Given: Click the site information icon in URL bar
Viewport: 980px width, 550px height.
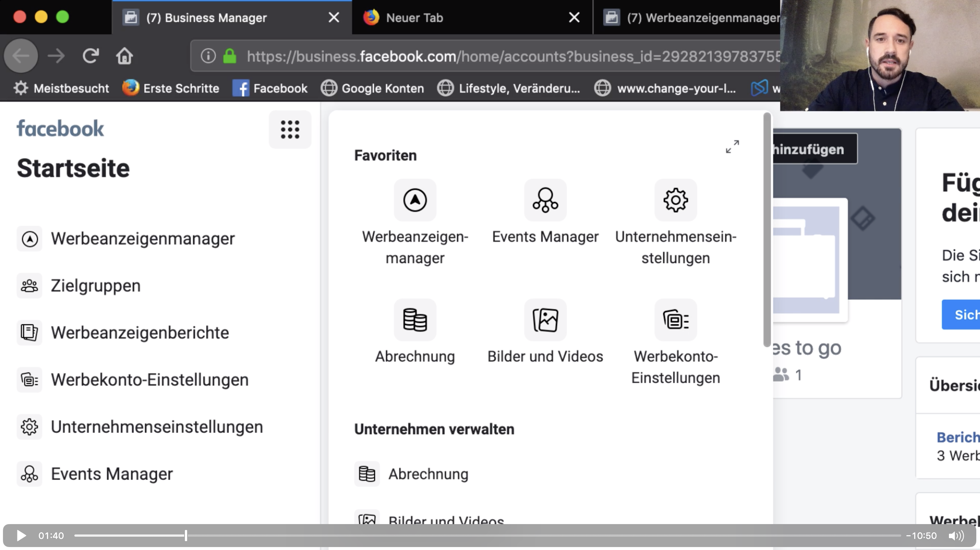Looking at the screenshot, I should click(x=208, y=56).
